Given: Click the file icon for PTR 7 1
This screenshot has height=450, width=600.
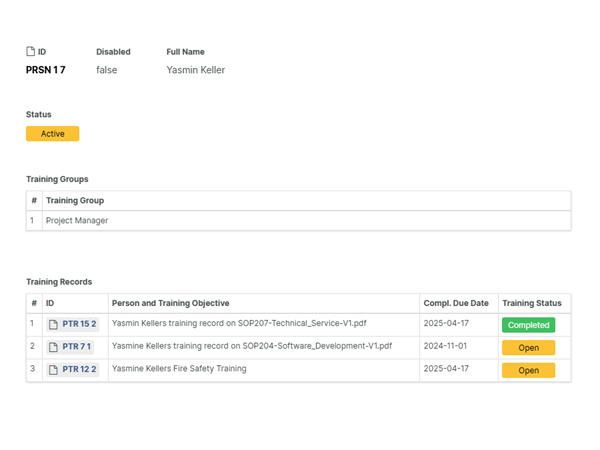Looking at the screenshot, I should tap(54, 347).
